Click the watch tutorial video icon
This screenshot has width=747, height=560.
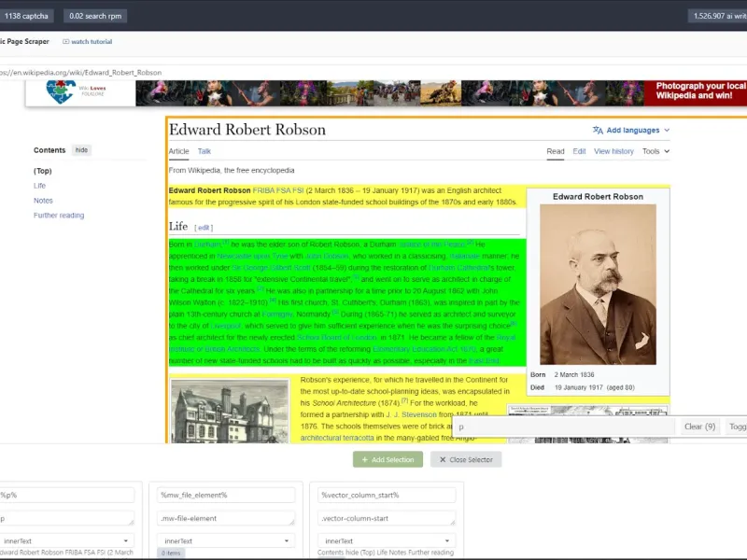click(65, 41)
